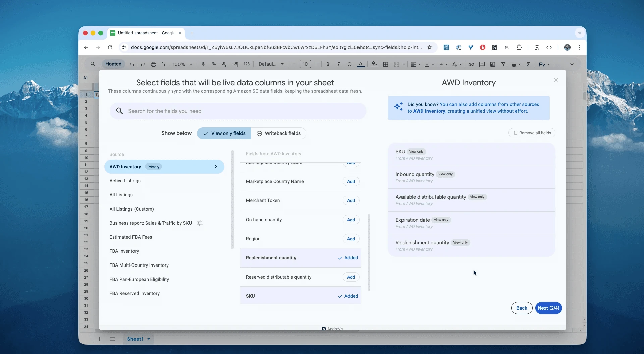
Task: Decrease decimal places in toolbar
Action: click(x=224, y=64)
